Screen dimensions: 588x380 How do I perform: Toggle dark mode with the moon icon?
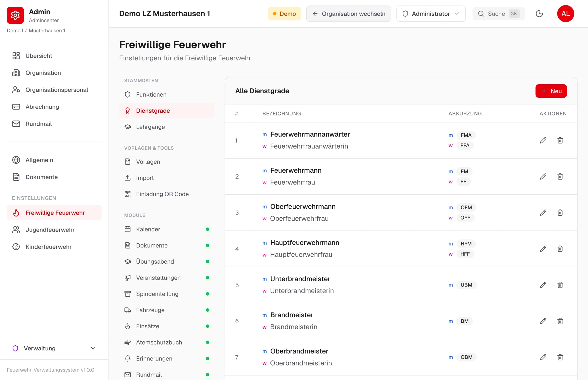539,14
